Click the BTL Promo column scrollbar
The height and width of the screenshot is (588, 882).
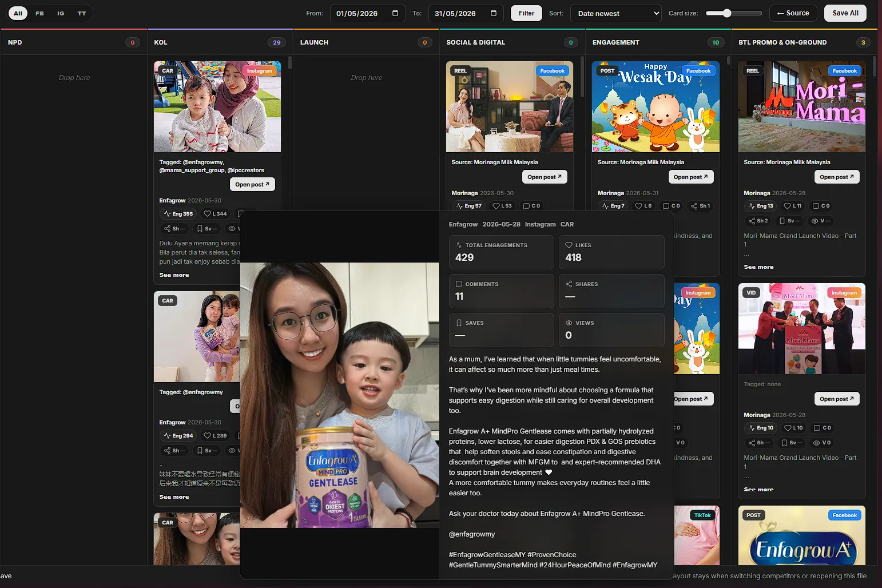coord(875,66)
